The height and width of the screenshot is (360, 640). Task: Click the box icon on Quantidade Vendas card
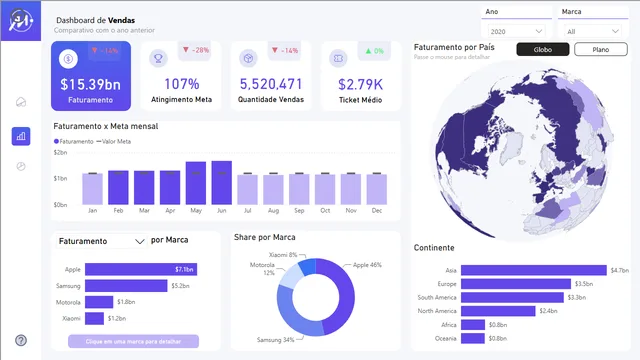[248, 58]
